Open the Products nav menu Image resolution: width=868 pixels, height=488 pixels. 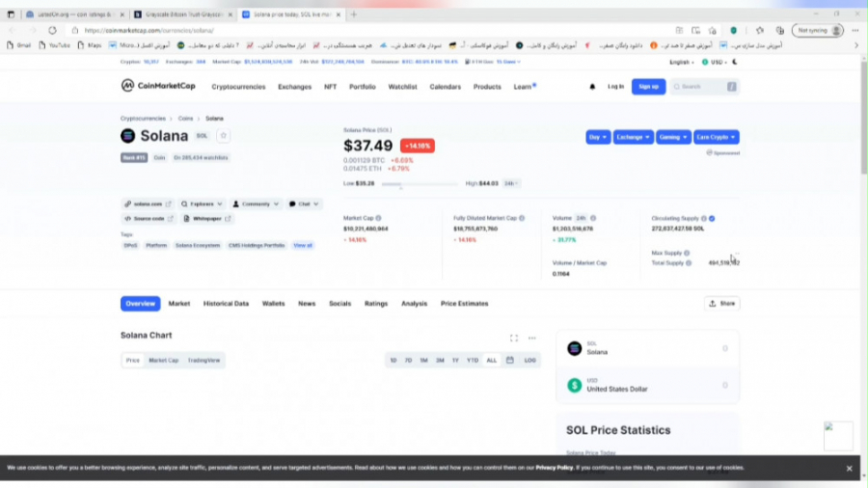(x=487, y=87)
